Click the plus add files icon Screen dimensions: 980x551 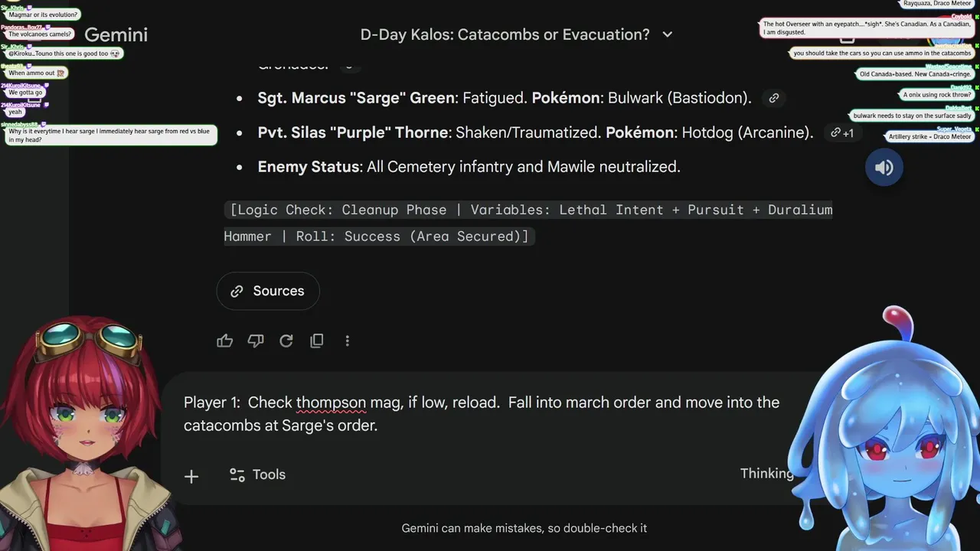[x=191, y=476]
